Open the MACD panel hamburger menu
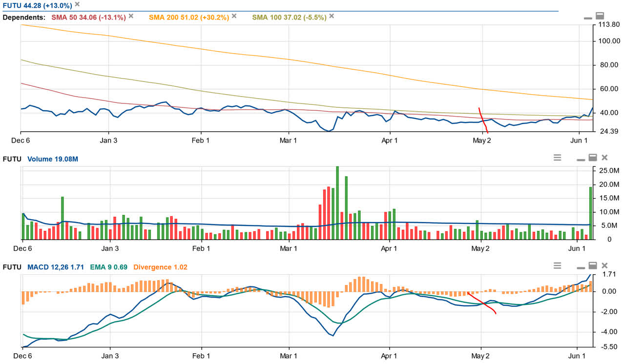Image resolution: width=625 pixels, height=364 pixels. coord(557,265)
